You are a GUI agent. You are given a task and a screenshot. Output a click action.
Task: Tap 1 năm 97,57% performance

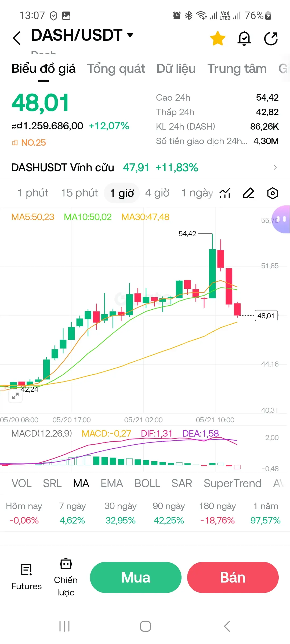(x=266, y=513)
